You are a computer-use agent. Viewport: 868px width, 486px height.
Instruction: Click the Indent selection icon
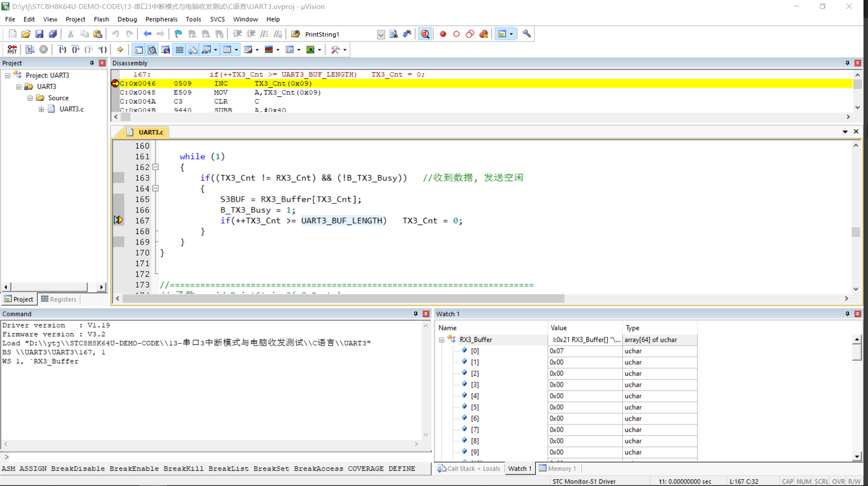tap(237, 34)
